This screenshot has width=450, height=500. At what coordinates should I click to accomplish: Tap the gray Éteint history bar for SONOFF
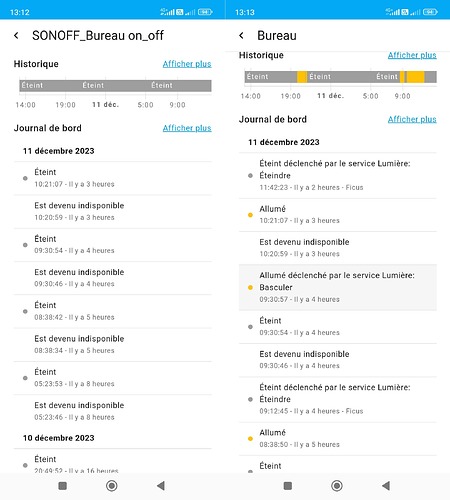tap(115, 86)
